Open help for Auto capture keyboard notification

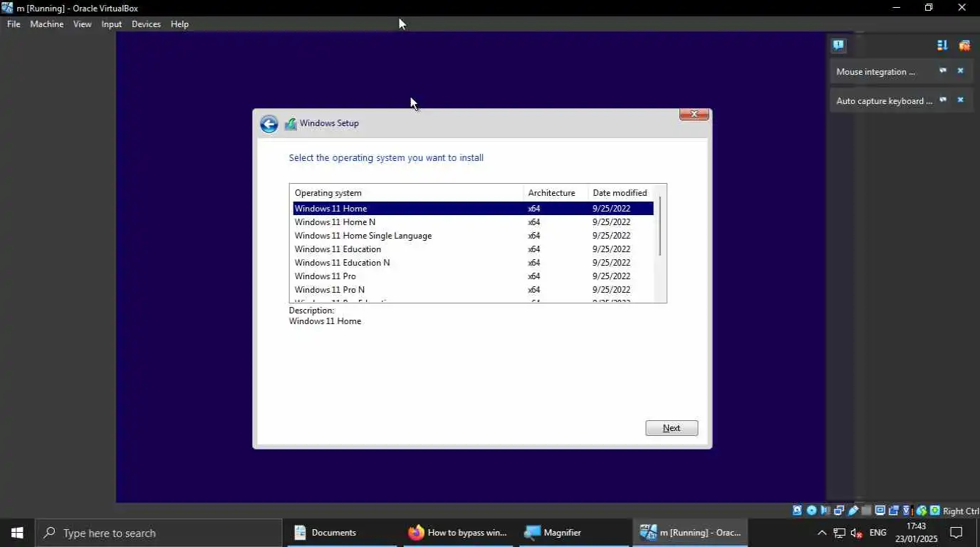point(943,100)
